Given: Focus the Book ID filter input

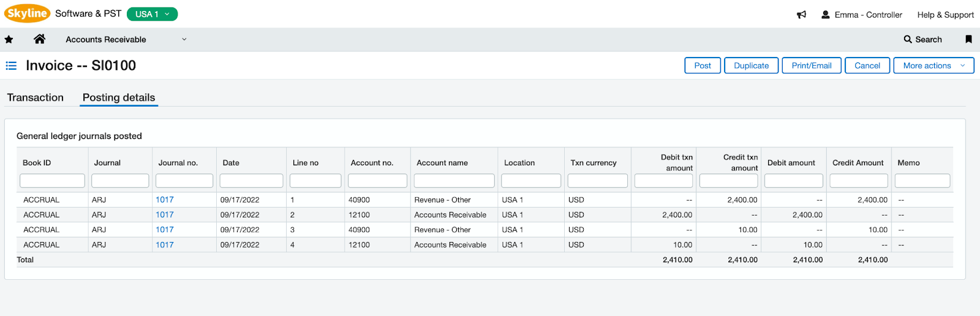Looking at the screenshot, I should click(x=52, y=181).
